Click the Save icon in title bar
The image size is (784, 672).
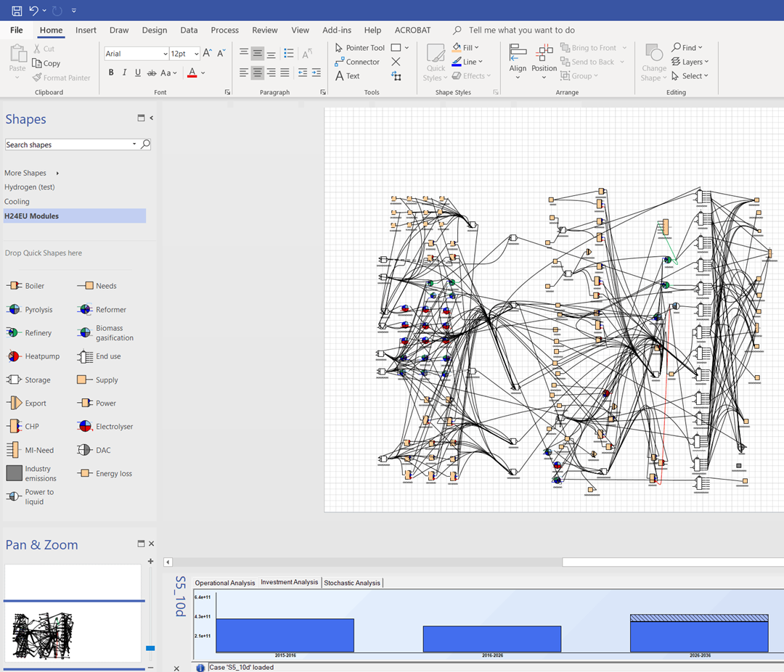click(x=17, y=10)
